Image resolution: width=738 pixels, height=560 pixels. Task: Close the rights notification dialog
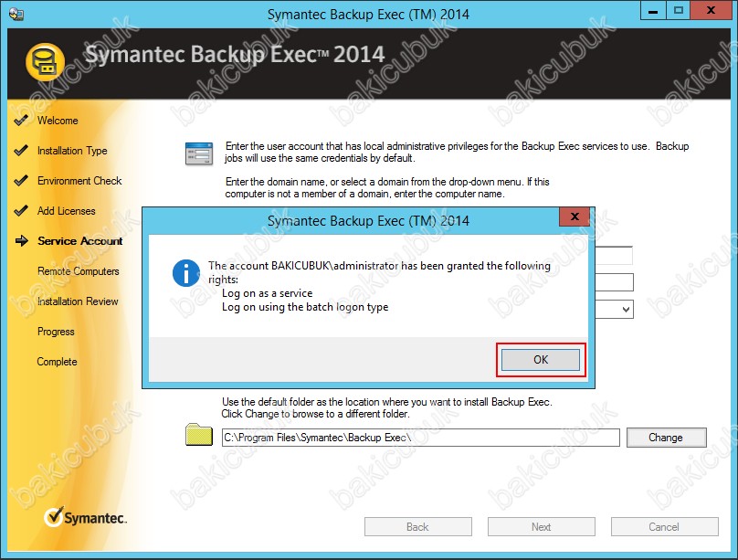point(575,217)
